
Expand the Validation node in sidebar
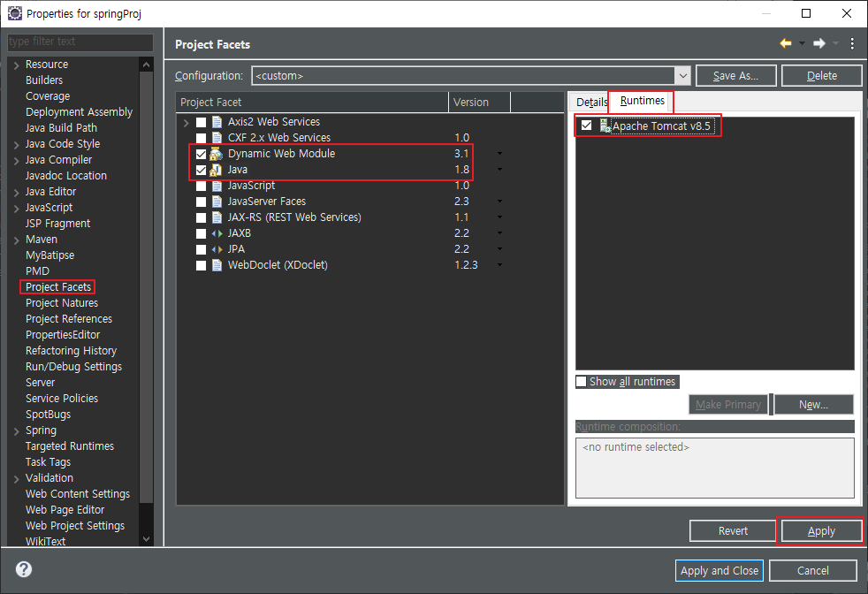[17, 479]
